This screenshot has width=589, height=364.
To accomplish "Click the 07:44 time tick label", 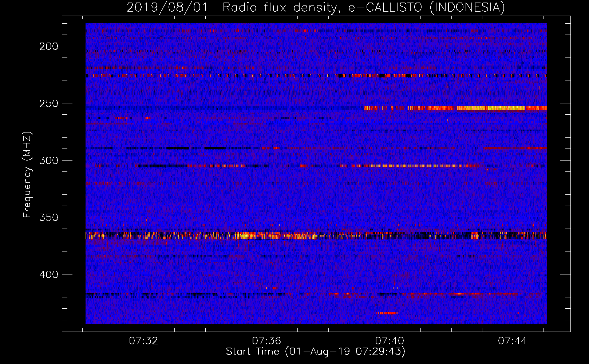I will [x=513, y=341].
